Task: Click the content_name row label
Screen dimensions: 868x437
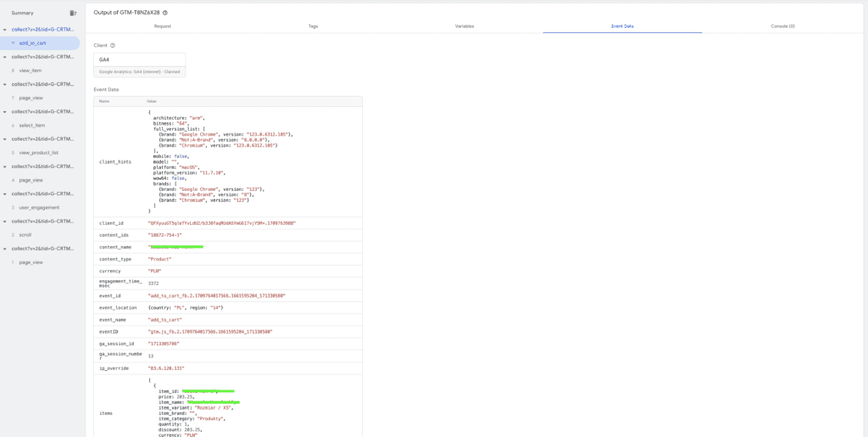Action: tap(114, 247)
